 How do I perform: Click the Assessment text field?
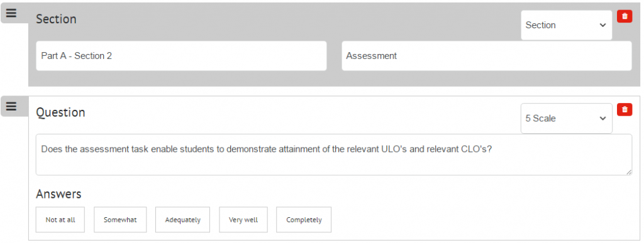click(x=487, y=56)
